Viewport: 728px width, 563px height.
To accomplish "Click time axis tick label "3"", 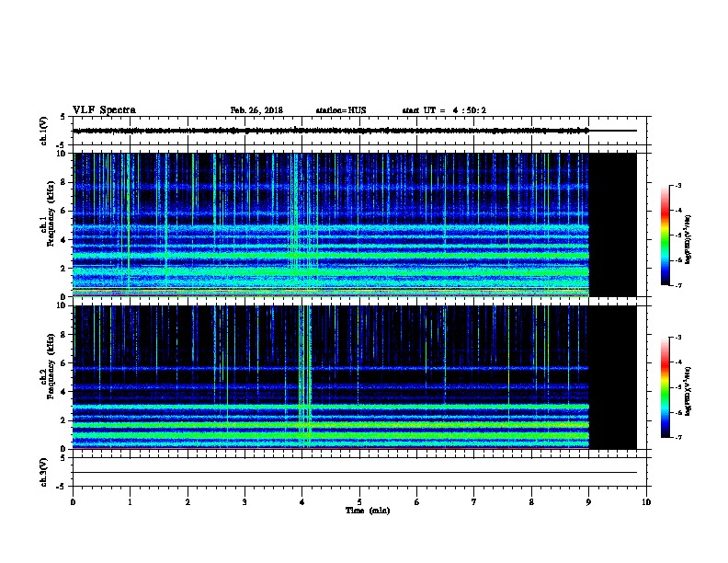I will 245,502.
